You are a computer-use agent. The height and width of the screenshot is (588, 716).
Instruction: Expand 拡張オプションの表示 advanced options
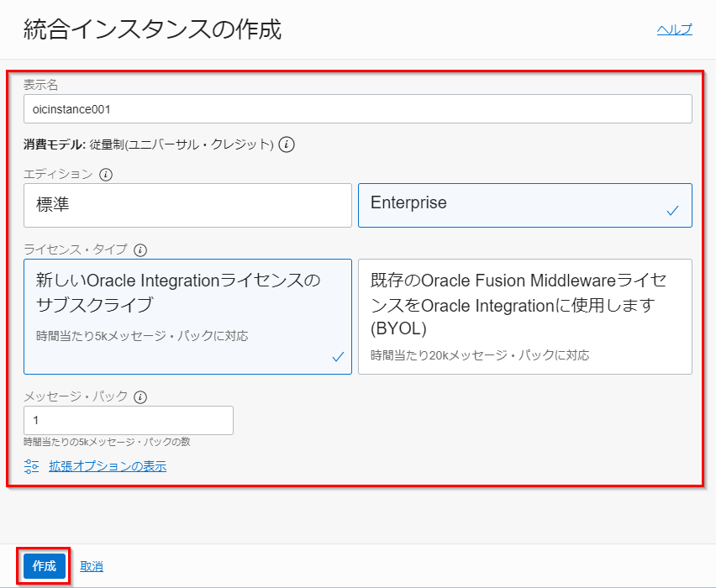pyautogui.click(x=107, y=466)
